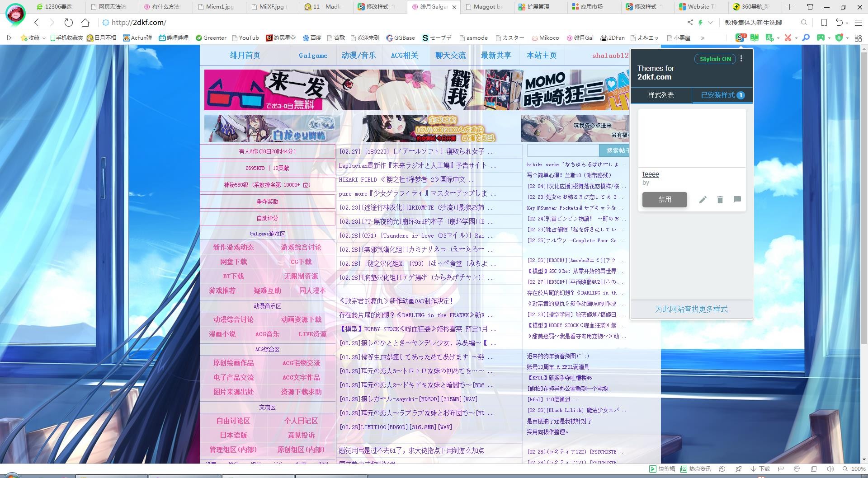Click the 100% zoom level in the status bar

[x=854, y=469]
